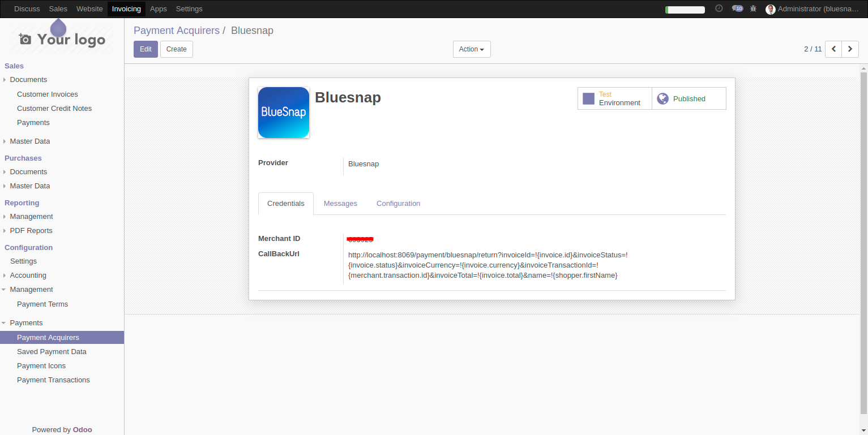The height and width of the screenshot is (435, 868).
Task: Switch to the Messages tab
Action: pyautogui.click(x=340, y=204)
